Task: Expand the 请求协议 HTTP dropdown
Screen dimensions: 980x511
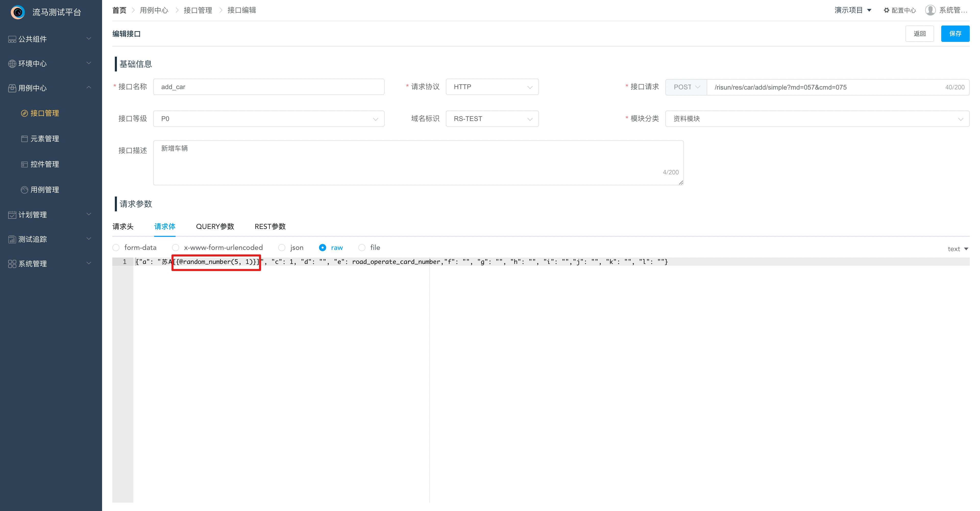Action: pyautogui.click(x=492, y=87)
